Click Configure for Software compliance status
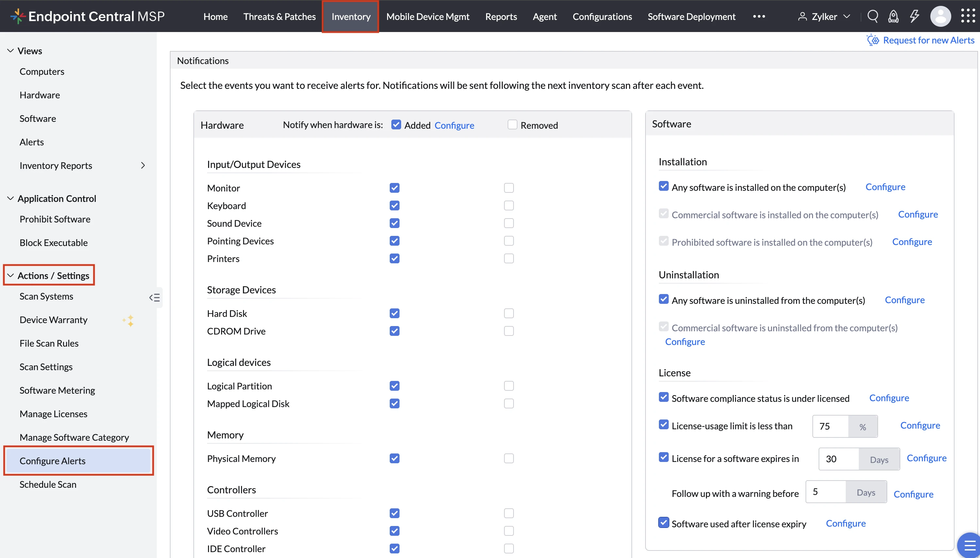Image resolution: width=980 pixels, height=558 pixels. click(x=889, y=398)
